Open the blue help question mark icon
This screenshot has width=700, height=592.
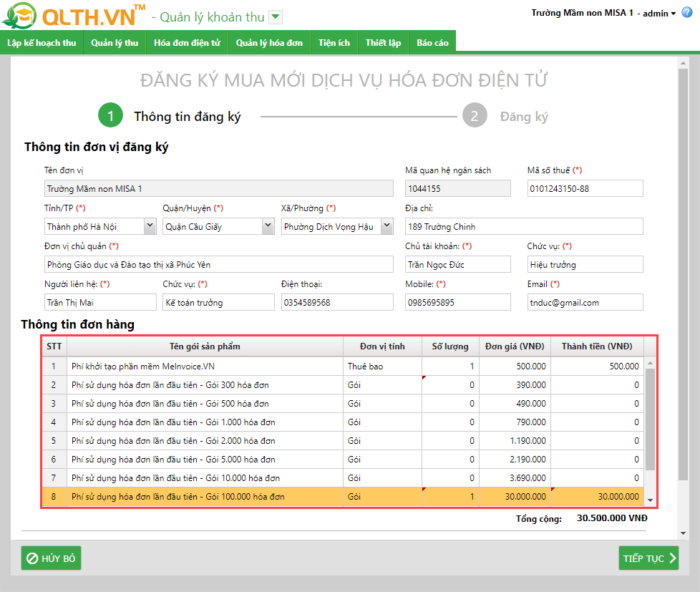[687, 12]
